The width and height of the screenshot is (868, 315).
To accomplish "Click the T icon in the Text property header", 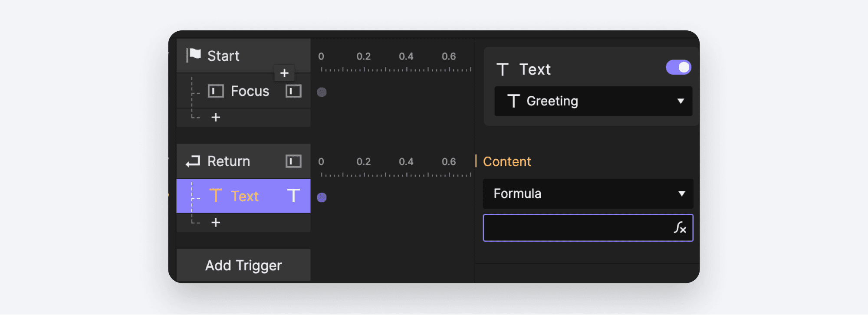I will [503, 69].
